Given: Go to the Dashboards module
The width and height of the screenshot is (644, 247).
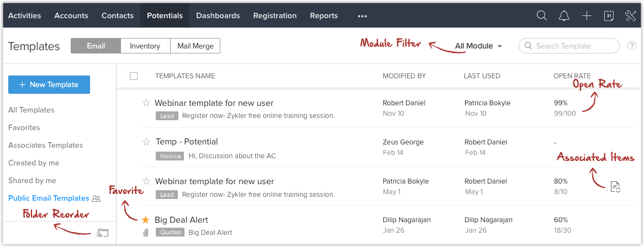Looking at the screenshot, I should [218, 15].
